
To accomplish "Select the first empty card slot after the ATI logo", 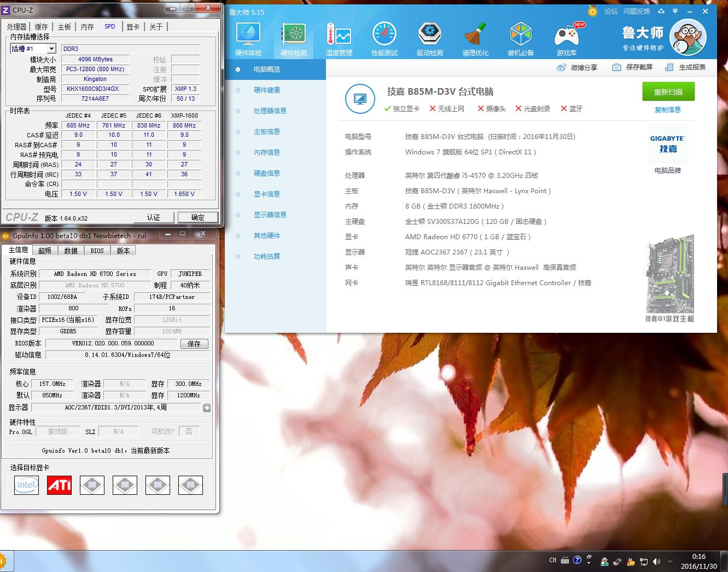I will (x=92, y=485).
